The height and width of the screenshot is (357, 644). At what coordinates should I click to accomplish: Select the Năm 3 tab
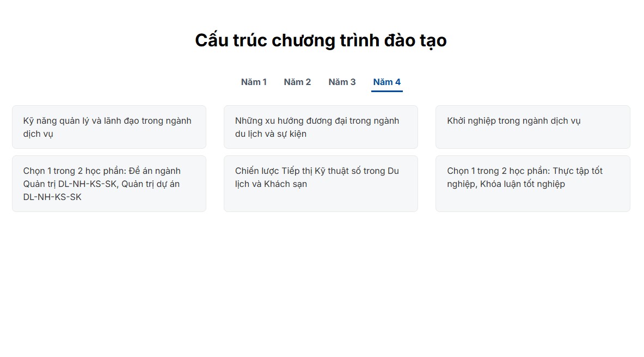click(x=342, y=82)
